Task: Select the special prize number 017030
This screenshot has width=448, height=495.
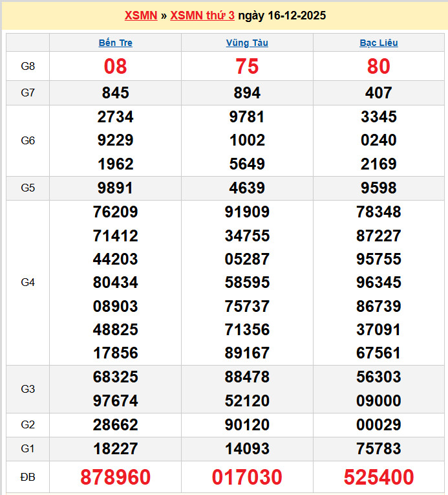Action: [247, 478]
